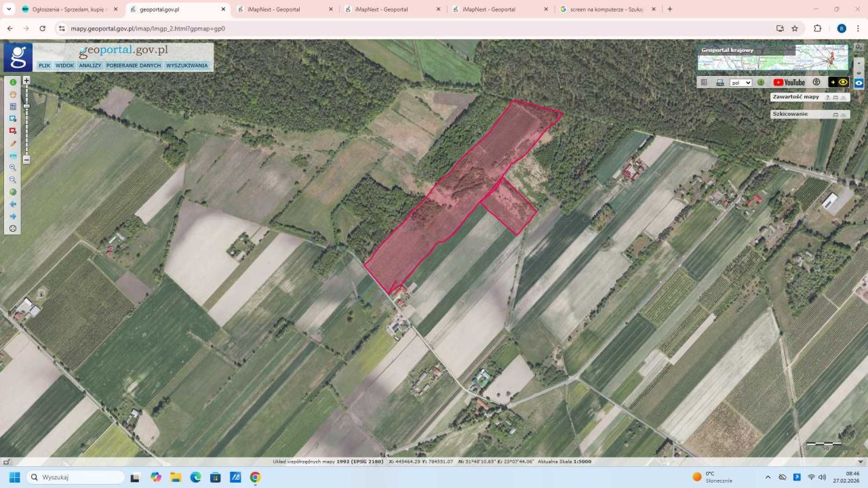Screen dimensions: 868x488
Task: Select the hand pan tool
Action: 13,94
